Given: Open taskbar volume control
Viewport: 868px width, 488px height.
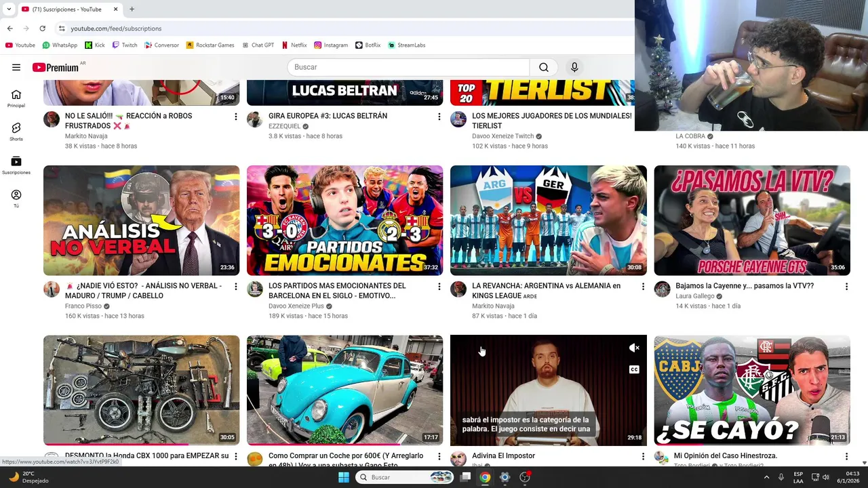Looking at the screenshot, I should (x=826, y=477).
